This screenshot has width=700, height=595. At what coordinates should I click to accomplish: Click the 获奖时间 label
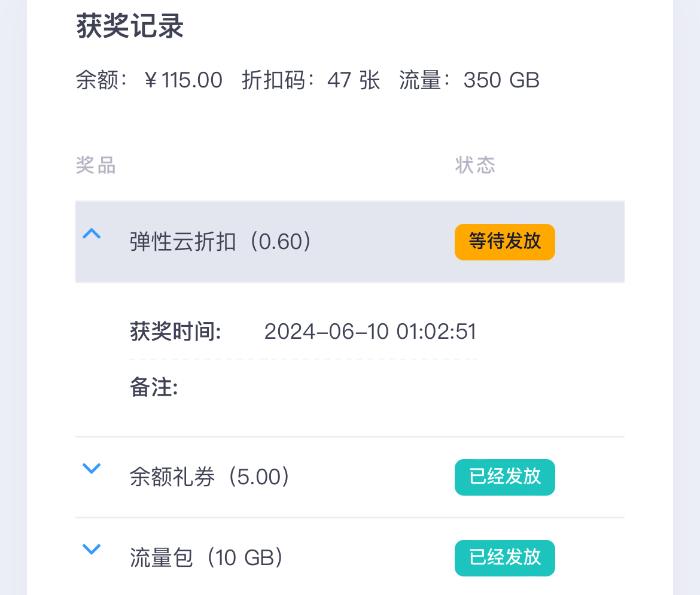[175, 332]
